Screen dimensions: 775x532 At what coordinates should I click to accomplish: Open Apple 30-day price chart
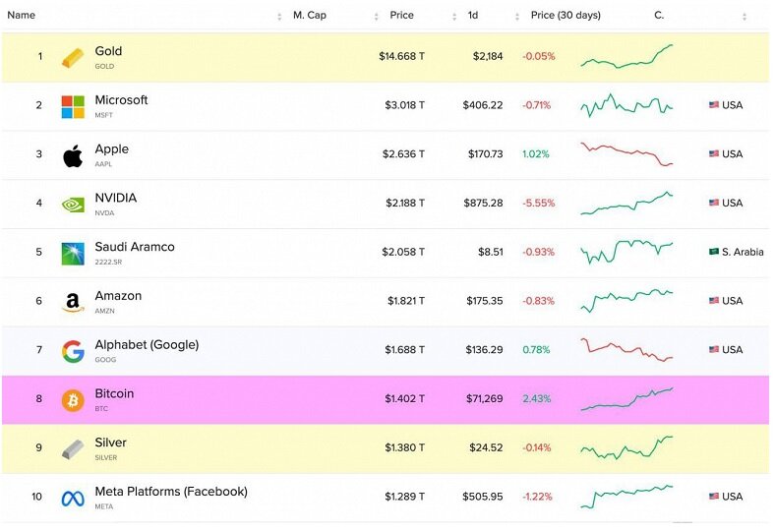click(x=626, y=154)
